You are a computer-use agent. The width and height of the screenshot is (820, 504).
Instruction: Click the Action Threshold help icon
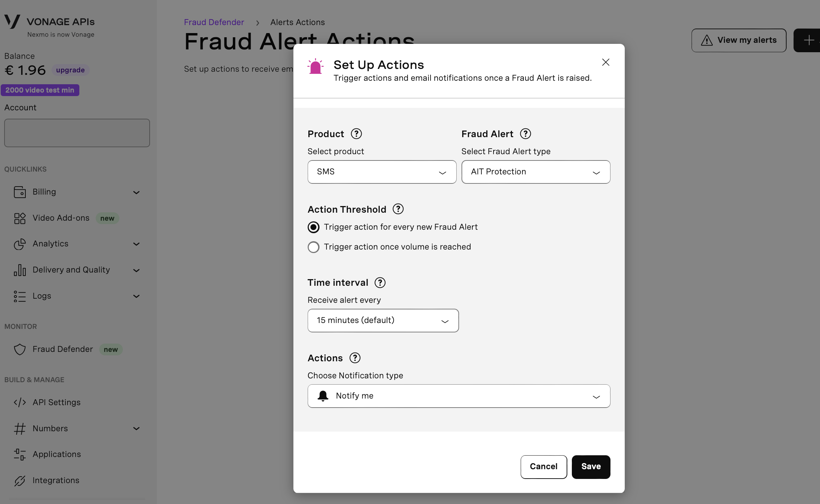point(398,209)
